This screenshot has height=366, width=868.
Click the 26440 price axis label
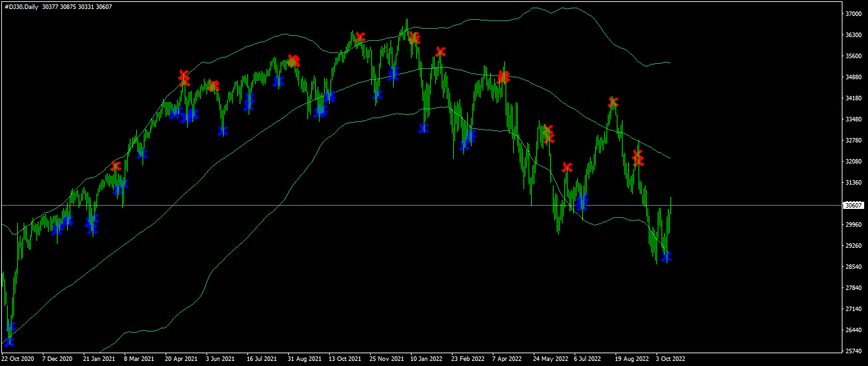pos(853,330)
